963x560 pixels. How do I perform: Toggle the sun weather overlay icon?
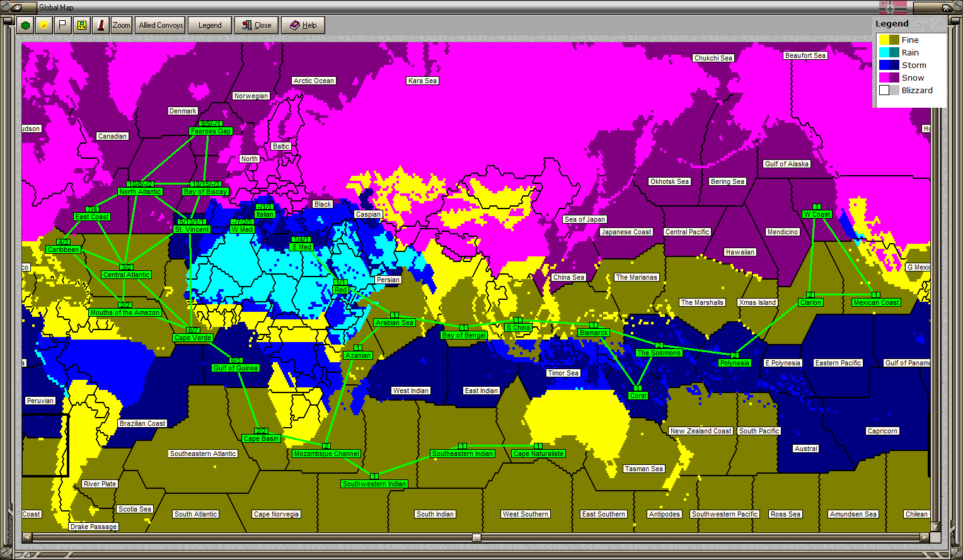click(x=43, y=25)
